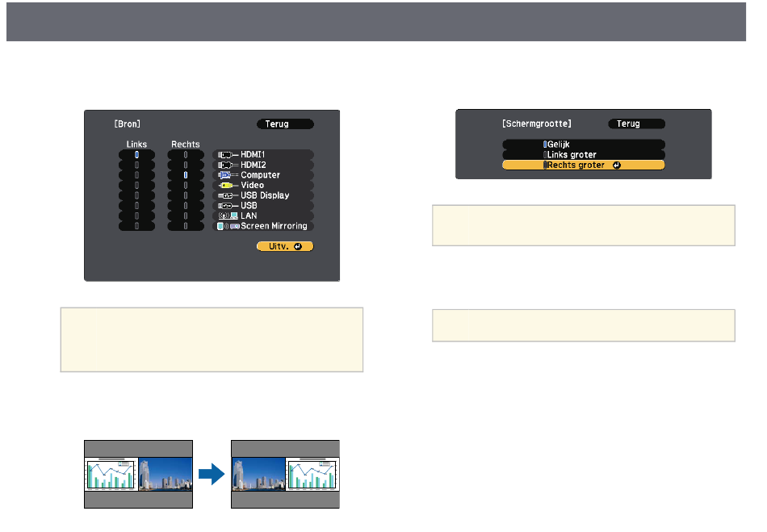The height and width of the screenshot is (532, 767).
Task: Select Screen Mirroring in the Links column
Action: 136,226
